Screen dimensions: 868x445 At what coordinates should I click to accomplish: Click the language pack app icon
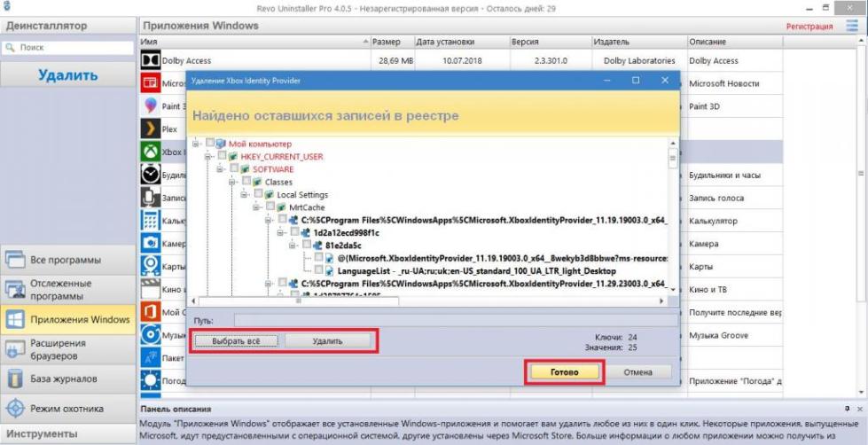(150, 357)
